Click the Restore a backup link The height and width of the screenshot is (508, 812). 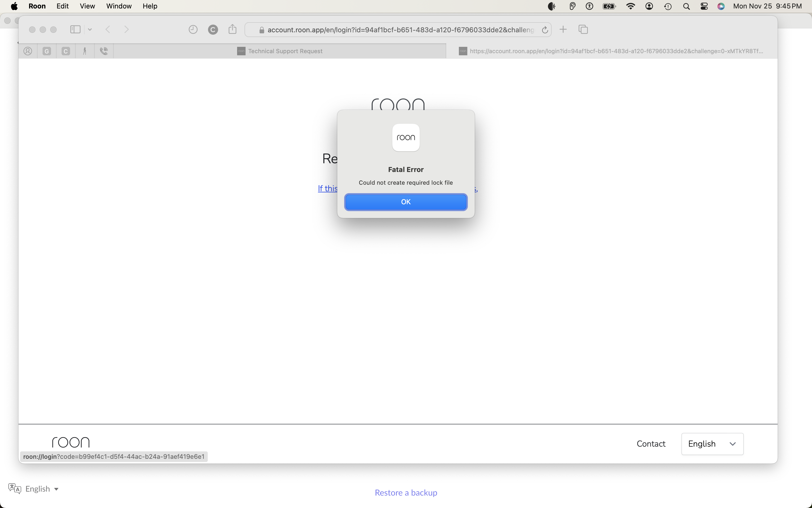[x=406, y=493]
